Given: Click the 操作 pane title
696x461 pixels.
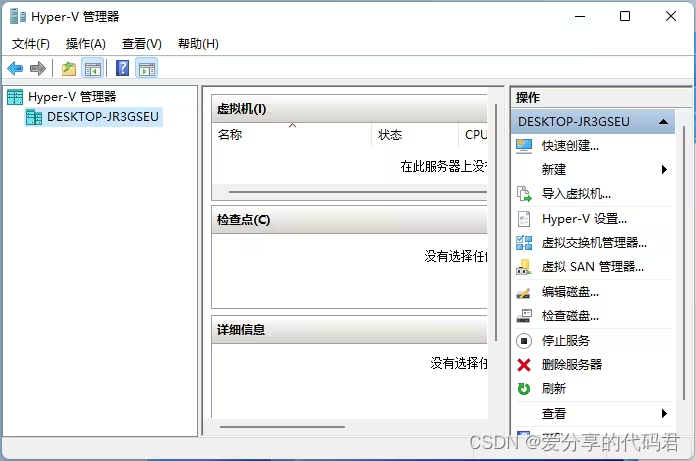Looking at the screenshot, I should coord(528,98).
